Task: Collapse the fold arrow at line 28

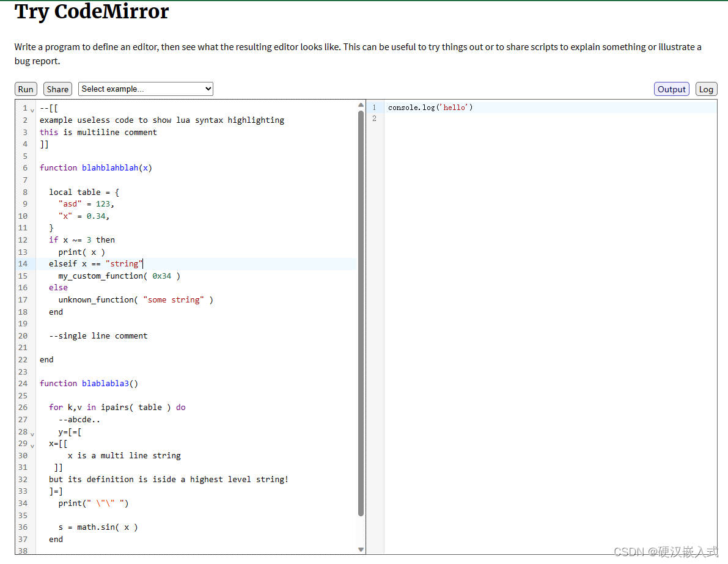Action: tap(32, 434)
